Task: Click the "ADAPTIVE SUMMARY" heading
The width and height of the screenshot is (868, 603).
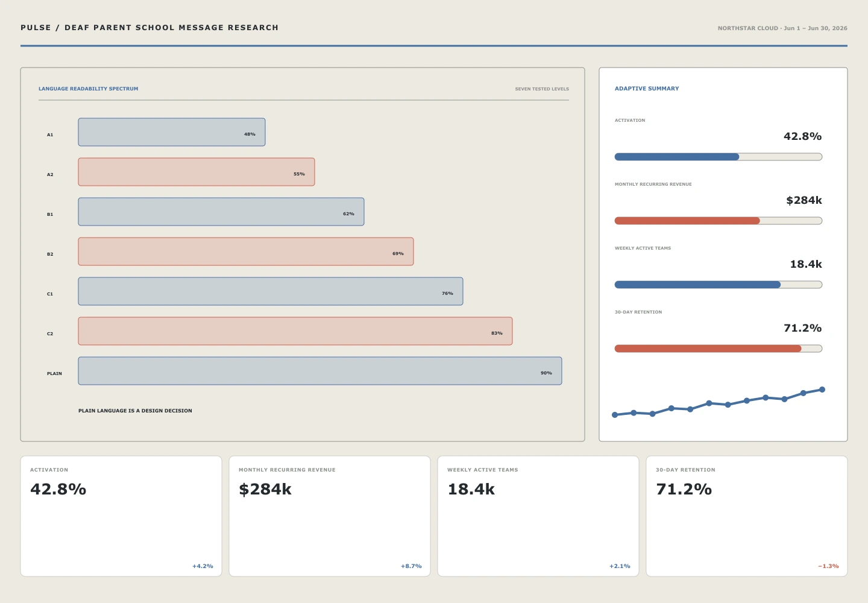Action: (x=647, y=89)
